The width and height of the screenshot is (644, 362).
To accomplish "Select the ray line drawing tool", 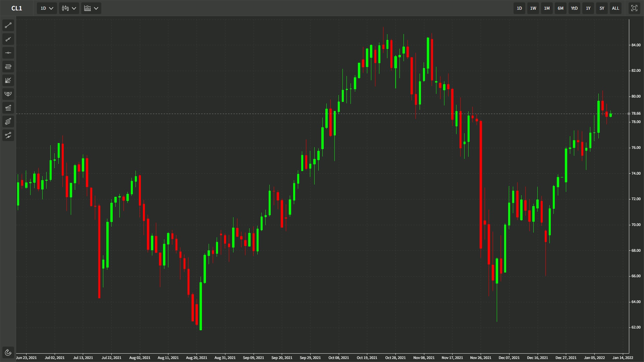I will tap(8, 39).
